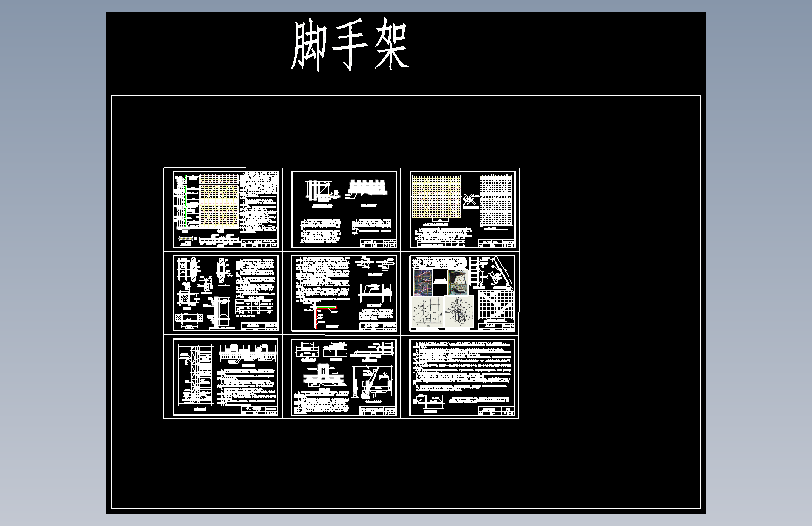Select the sheet with details and a table
812x526 pixels.
coord(226,293)
